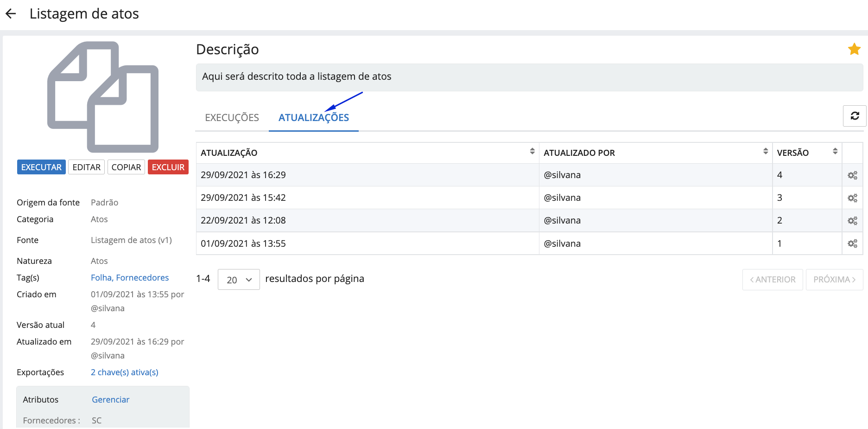The height and width of the screenshot is (429, 868).
Task: Click the Padrão source origin value
Action: click(x=104, y=203)
